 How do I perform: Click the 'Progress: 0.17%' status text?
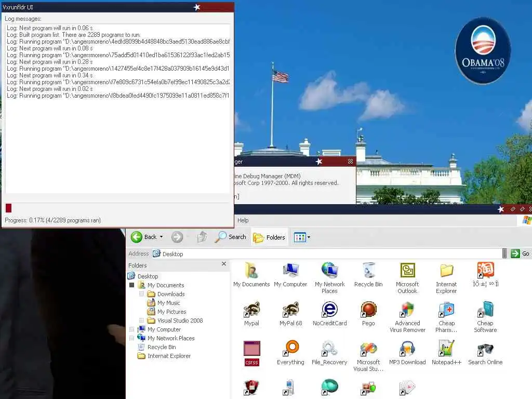pyautogui.click(x=52, y=220)
